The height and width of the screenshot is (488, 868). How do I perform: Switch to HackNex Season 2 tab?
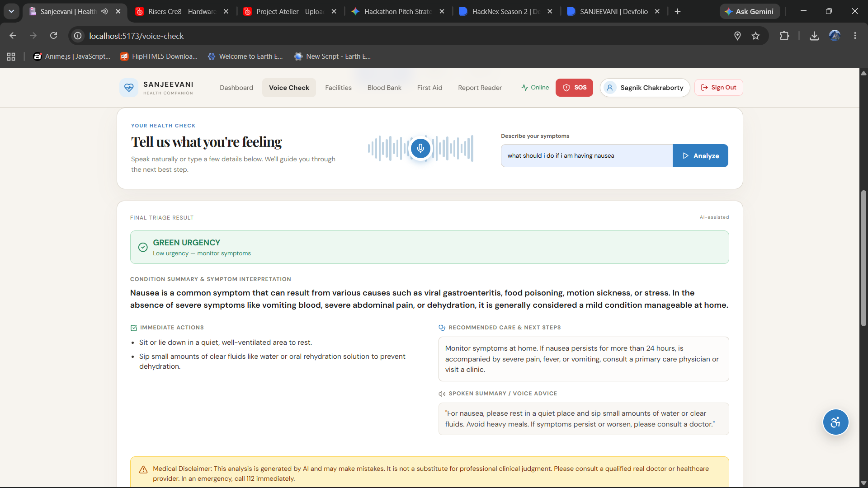tap(505, 11)
